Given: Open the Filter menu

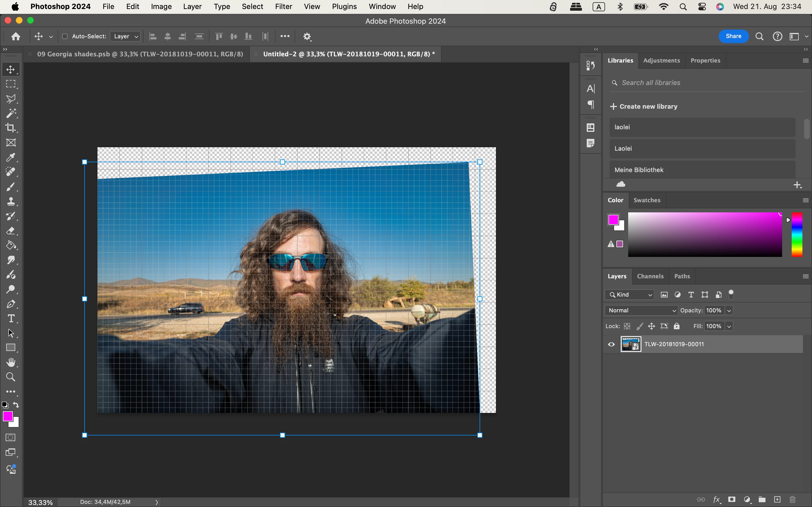Looking at the screenshot, I should [283, 6].
